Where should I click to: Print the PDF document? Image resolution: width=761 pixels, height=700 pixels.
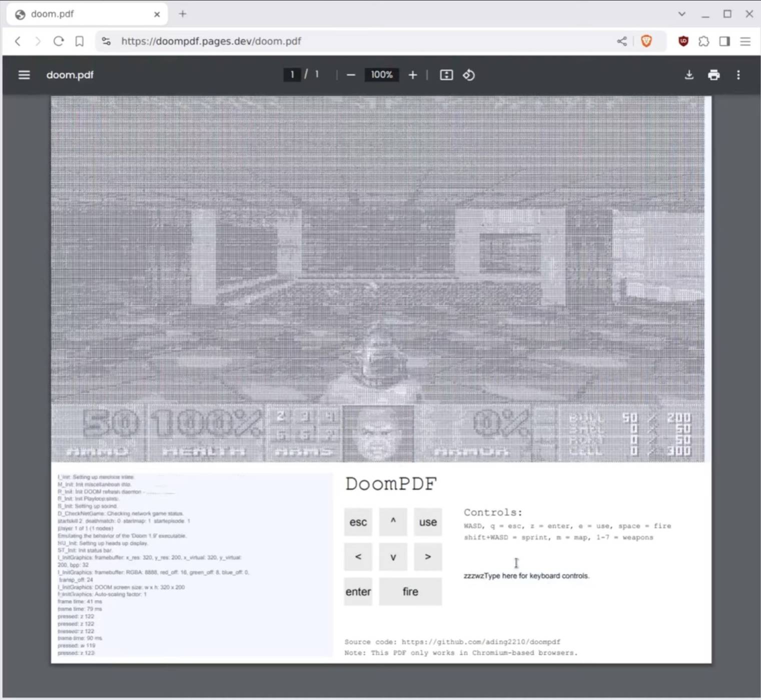(x=714, y=75)
